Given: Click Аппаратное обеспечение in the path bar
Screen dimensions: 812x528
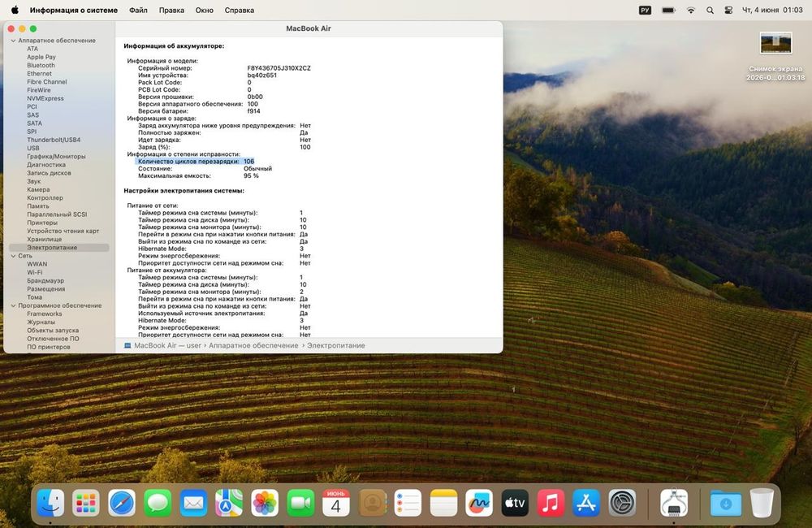Looking at the screenshot, I should click(x=253, y=345).
